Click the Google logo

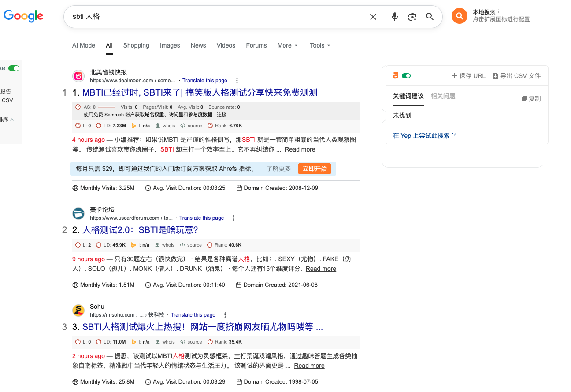coord(23,16)
